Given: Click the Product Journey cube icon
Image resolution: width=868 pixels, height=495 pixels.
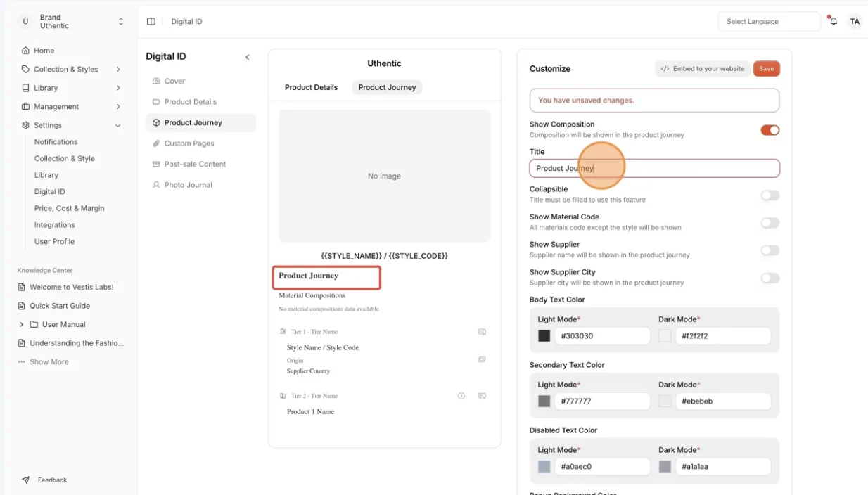Looking at the screenshot, I should click(156, 122).
